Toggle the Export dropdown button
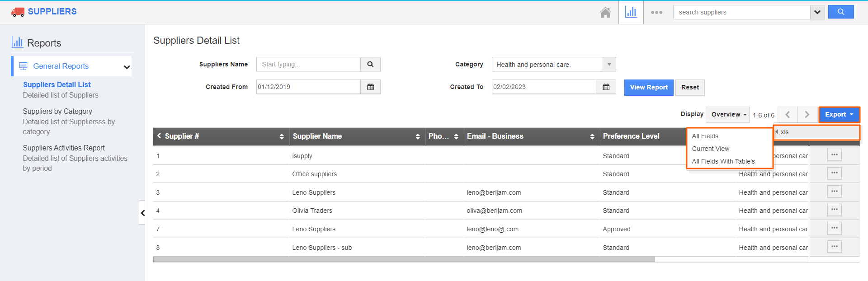The width and height of the screenshot is (868, 281). click(x=839, y=115)
